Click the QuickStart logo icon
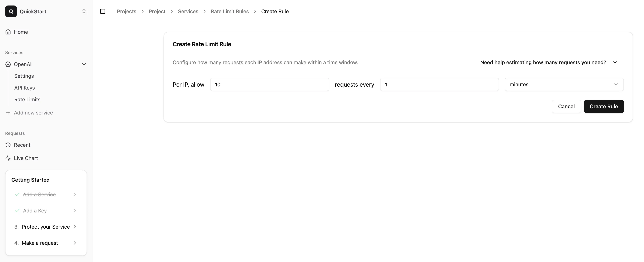 (x=11, y=11)
